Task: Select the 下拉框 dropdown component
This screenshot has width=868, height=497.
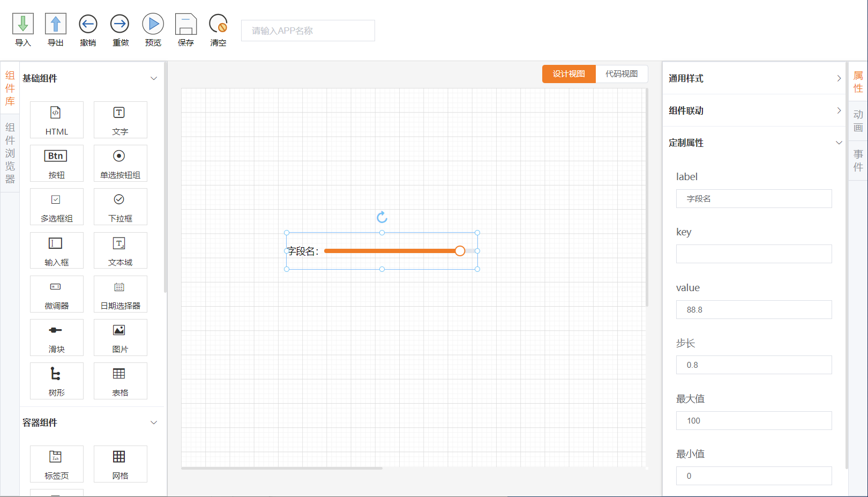Action: (x=120, y=206)
